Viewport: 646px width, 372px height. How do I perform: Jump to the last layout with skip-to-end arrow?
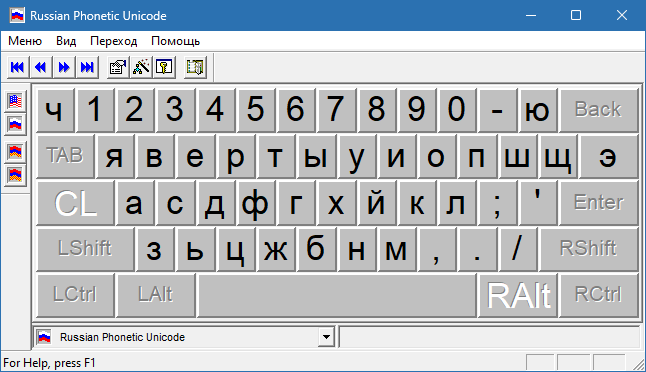click(87, 67)
